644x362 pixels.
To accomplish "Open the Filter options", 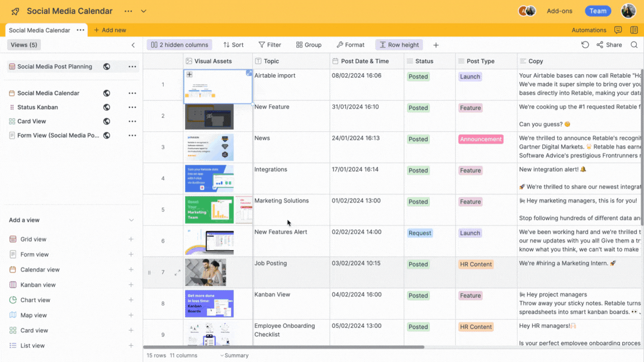I will [x=270, y=45].
